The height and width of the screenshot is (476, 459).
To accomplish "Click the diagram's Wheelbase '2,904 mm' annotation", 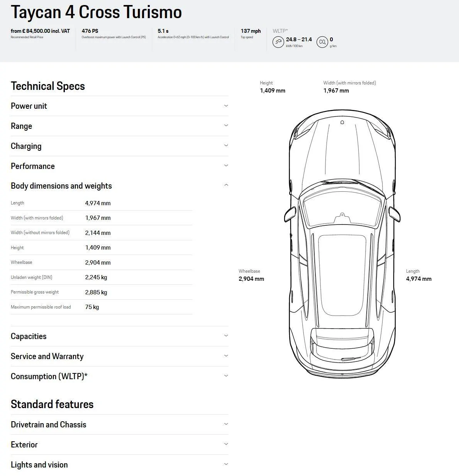I will 251,279.
